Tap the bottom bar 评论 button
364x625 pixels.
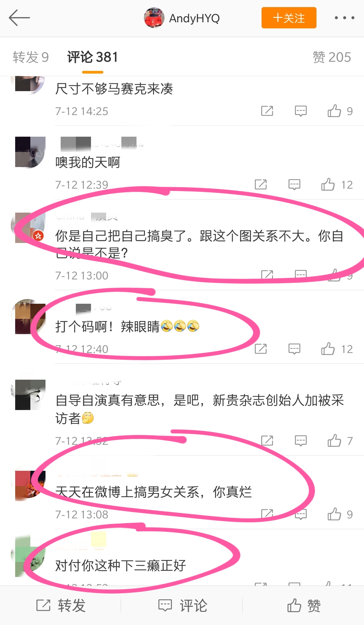(x=182, y=605)
